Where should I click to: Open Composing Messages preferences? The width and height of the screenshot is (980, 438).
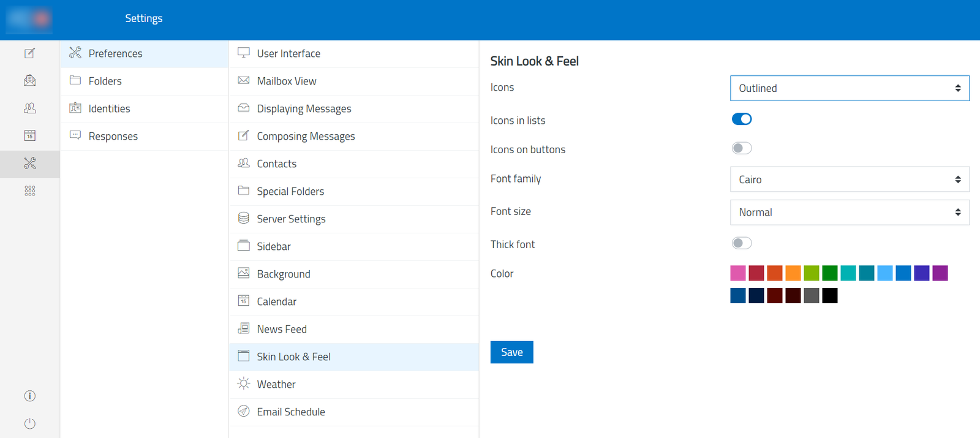pyautogui.click(x=353, y=137)
